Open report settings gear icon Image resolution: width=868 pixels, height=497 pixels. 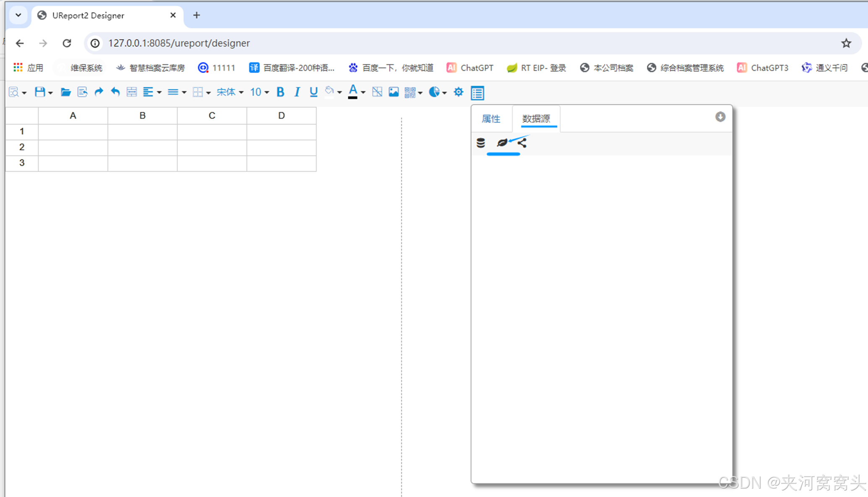459,92
